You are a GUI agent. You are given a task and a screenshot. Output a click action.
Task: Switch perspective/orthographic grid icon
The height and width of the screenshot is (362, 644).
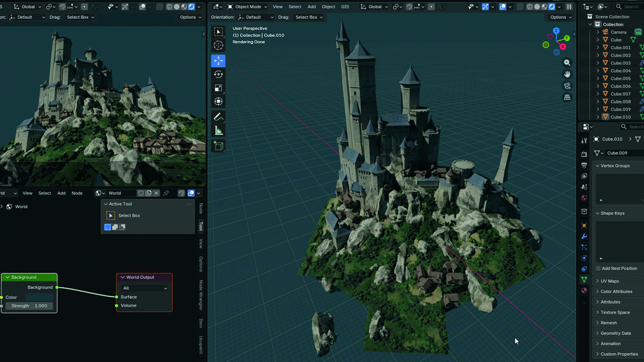(x=567, y=97)
